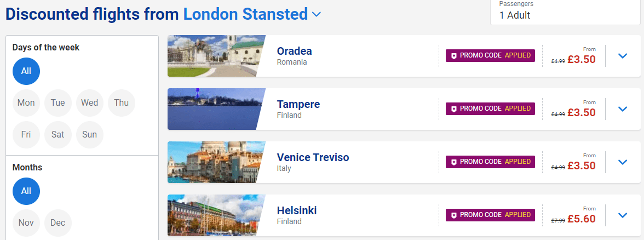Open the London Stansted departure airport dropdown
Screen dimensions: 644x240
pos(252,14)
